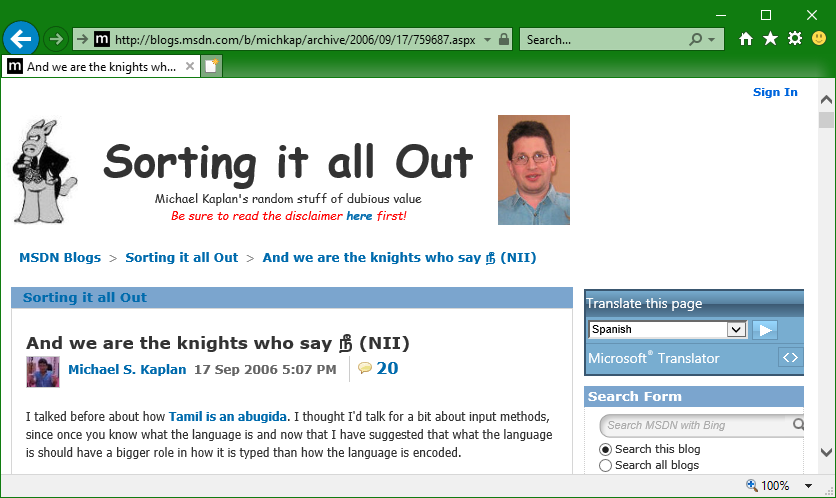Close the 'And we are the knights' tab
The height and width of the screenshot is (498, 836).
[x=190, y=66]
